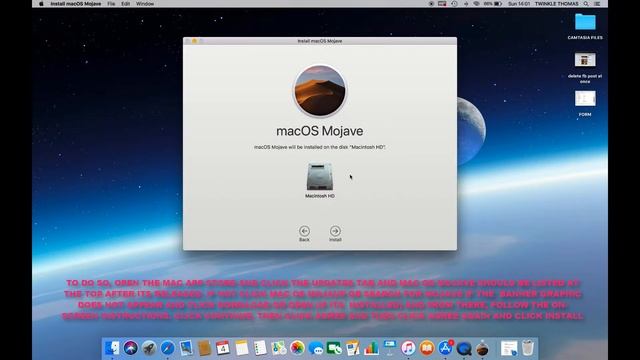Open the Install macOS Mojave app menu
Screen dimensions: 640x360
pyautogui.click(x=76, y=4)
